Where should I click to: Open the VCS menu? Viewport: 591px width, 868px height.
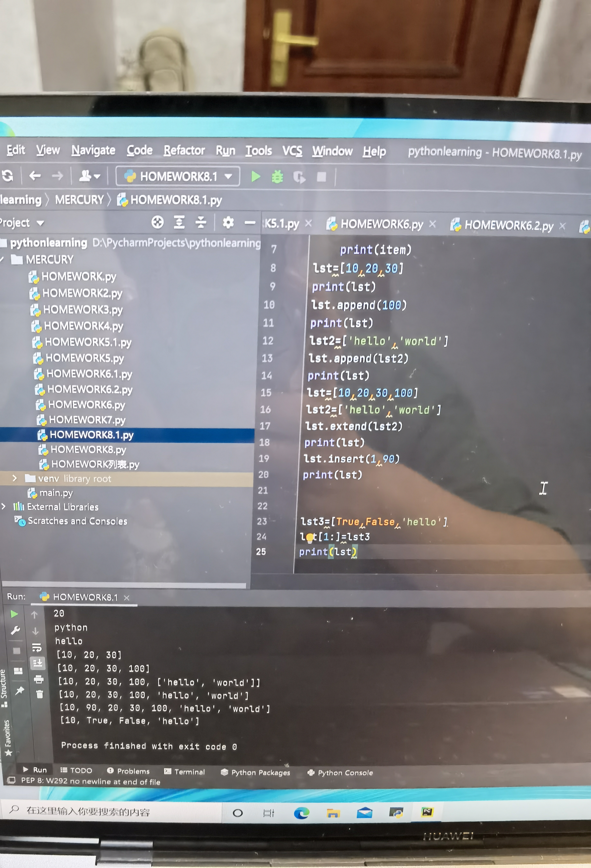pyautogui.click(x=292, y=151)
